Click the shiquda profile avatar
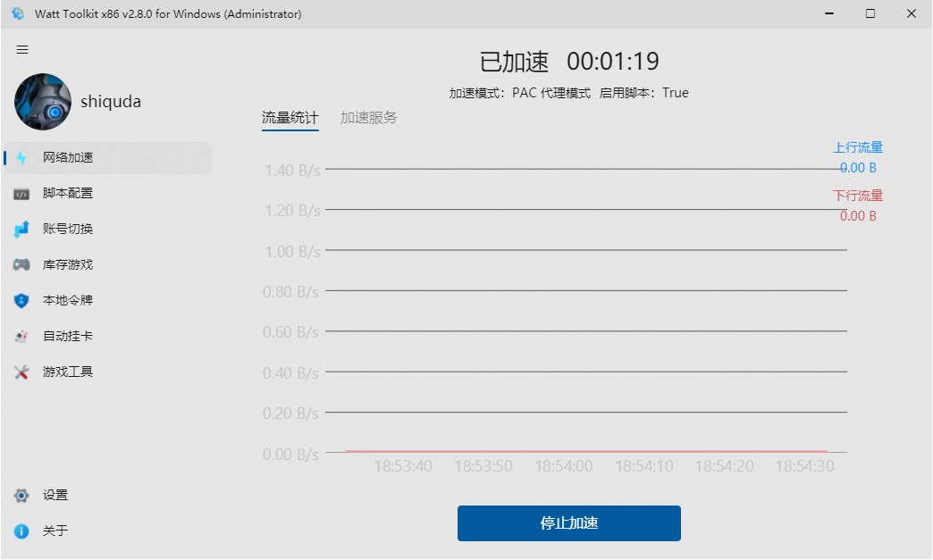The height and width of the screenshot is (560, 933). (42, 102)
